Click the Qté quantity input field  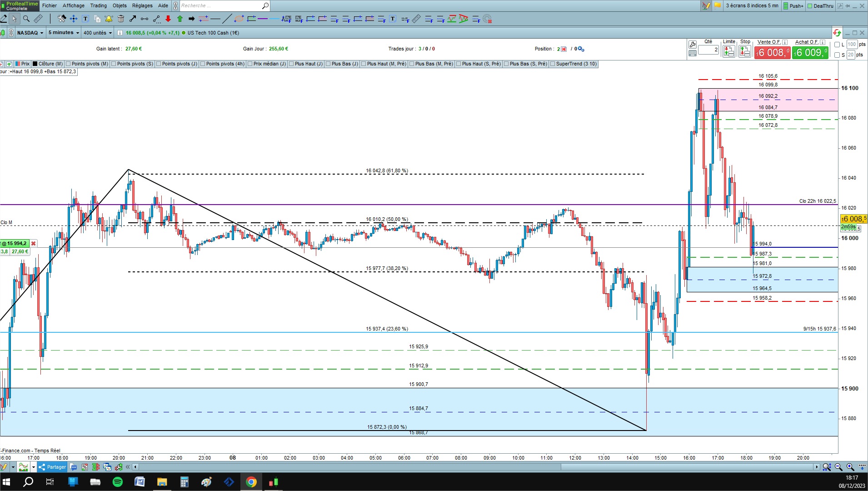coord(709,50)
